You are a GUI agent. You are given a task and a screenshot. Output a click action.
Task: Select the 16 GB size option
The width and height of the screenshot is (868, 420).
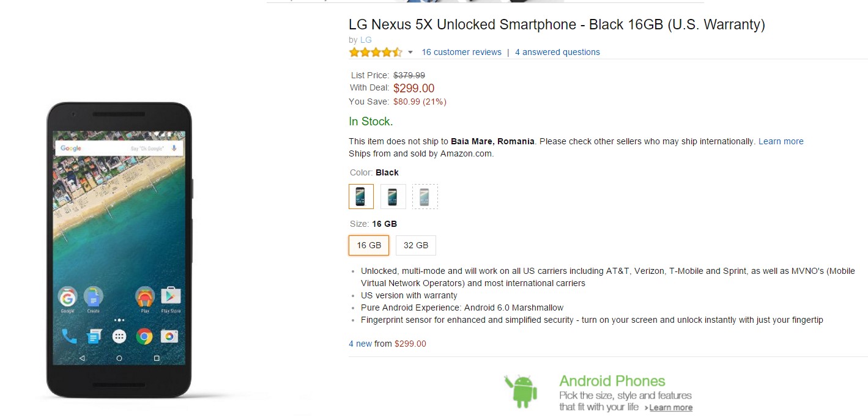tap(369, 245)
